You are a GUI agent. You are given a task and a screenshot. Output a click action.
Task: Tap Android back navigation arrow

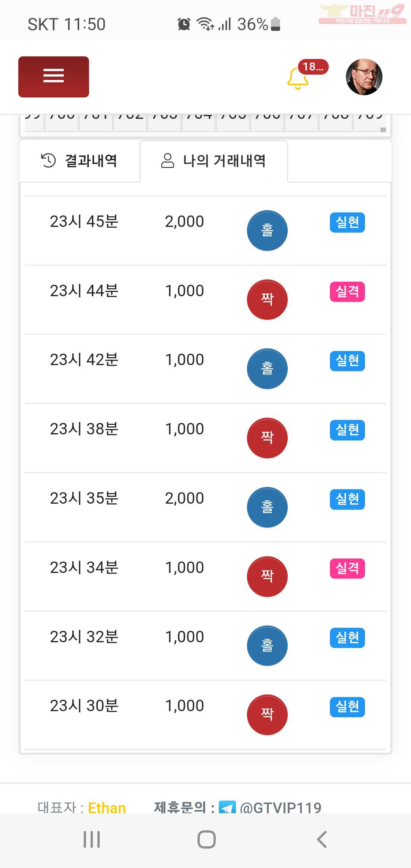(322, 839)
